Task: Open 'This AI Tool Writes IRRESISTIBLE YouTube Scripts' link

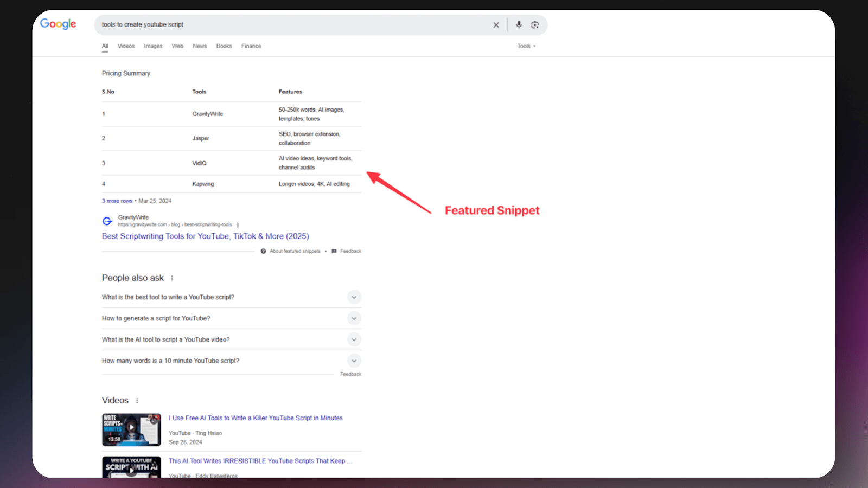Action: click(260, 461)
